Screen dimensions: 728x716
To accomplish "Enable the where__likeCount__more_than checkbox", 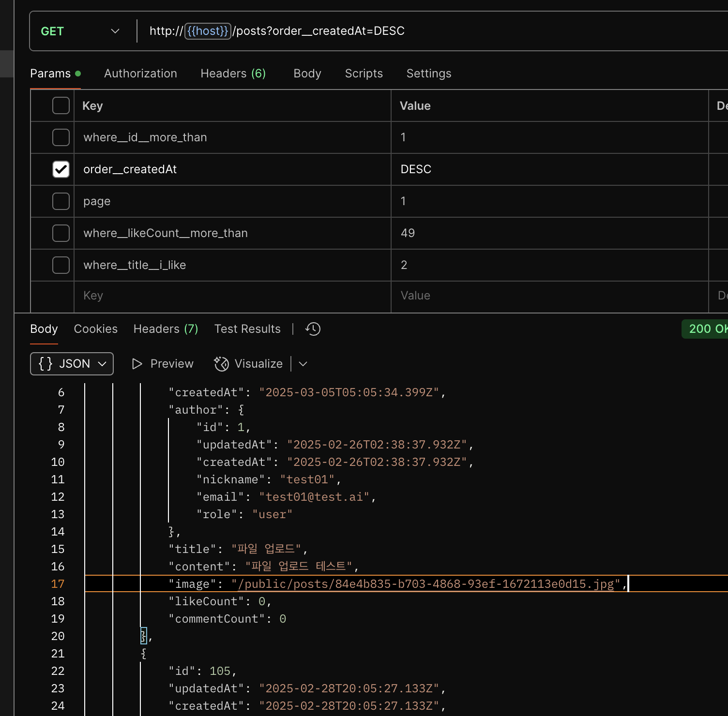I will click(x=61, y=233).
